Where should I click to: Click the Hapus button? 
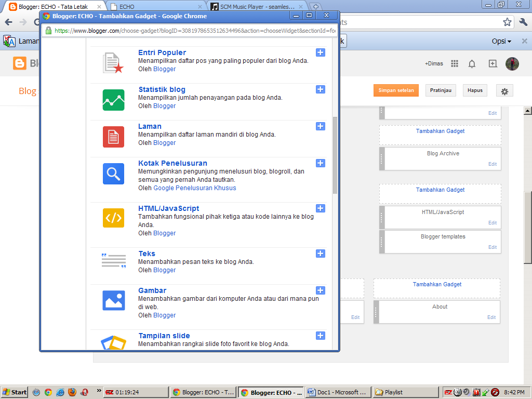[475, 90]
